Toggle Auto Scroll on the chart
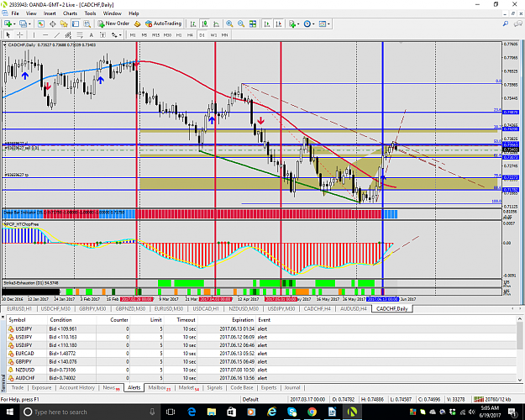Screen dimensions: 525x420 (267, 24)
